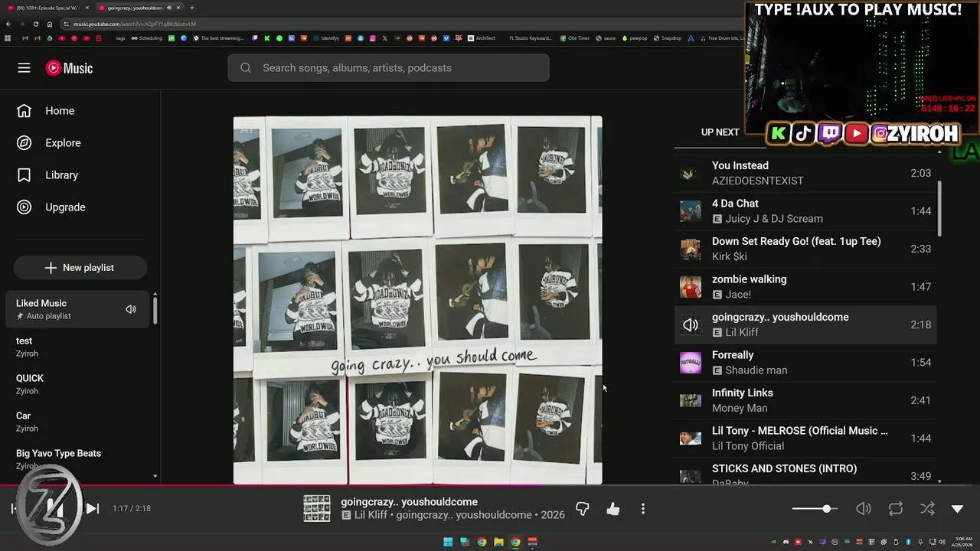980x551 pixels.
Task: Open the QUICK playlist
Action: (x=77, y=384)
